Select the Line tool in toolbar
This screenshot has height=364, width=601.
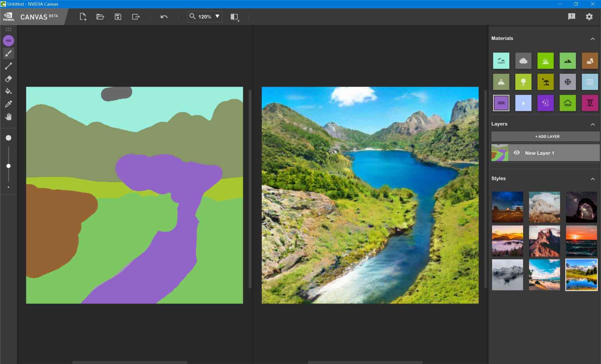coord(9,66)
